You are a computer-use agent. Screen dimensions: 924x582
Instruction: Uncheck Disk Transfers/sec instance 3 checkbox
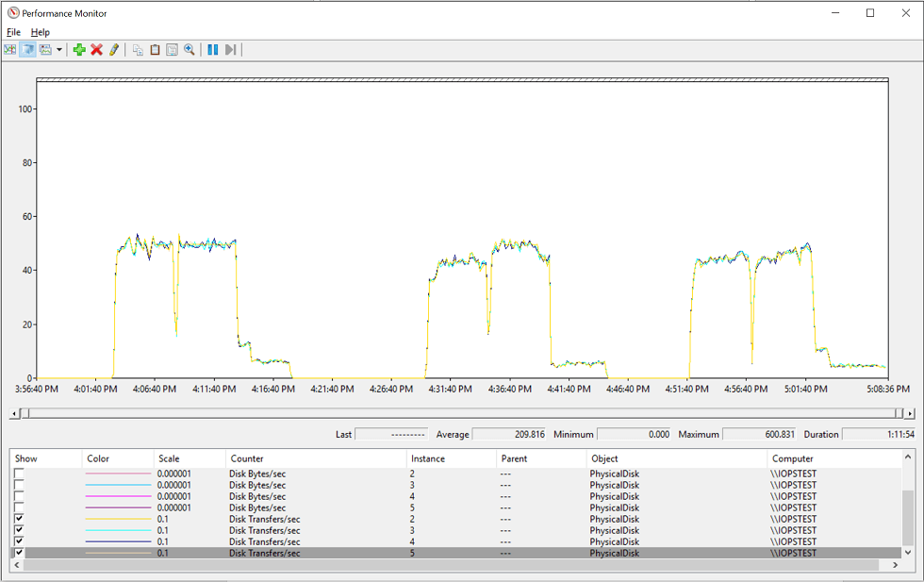pyautogui.click(x=19, y=531)
